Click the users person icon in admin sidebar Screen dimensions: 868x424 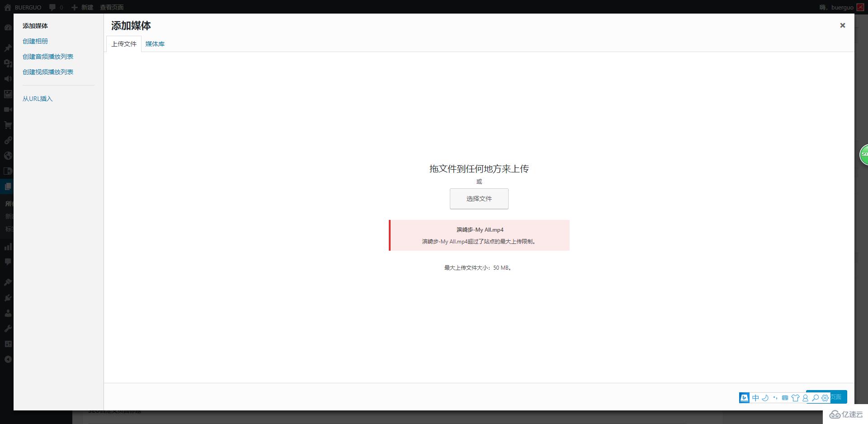point(8,313)
